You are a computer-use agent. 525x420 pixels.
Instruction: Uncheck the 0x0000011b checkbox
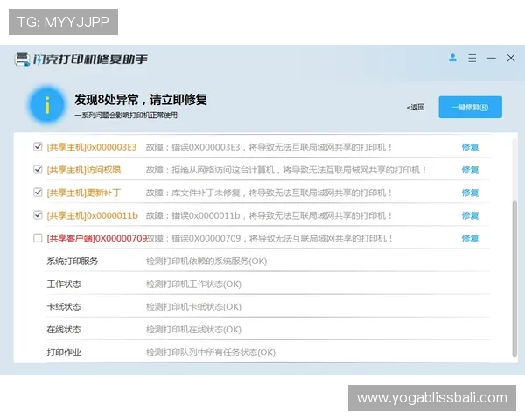pos(38,215)
